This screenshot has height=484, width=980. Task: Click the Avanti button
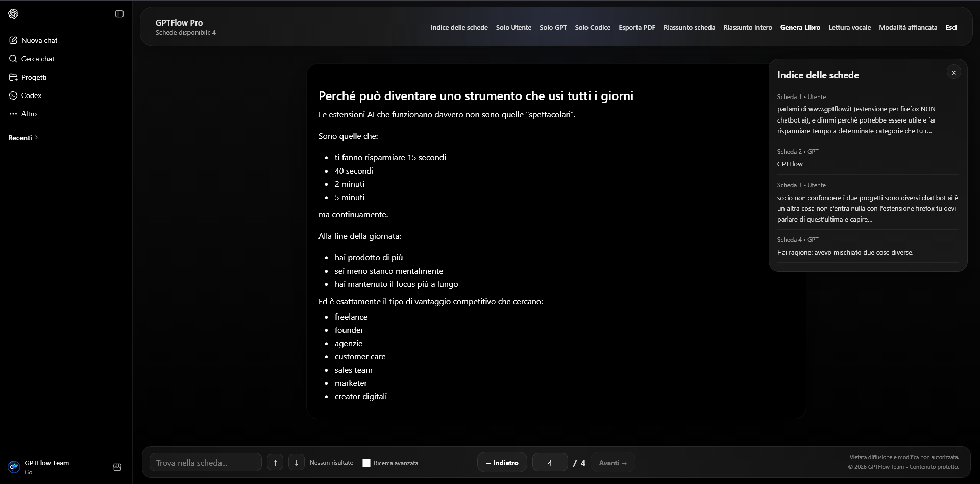612,462
